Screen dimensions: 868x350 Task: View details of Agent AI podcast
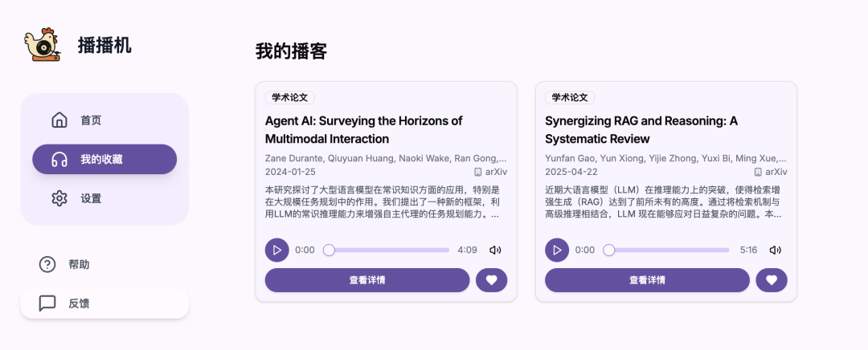(367, 280)
